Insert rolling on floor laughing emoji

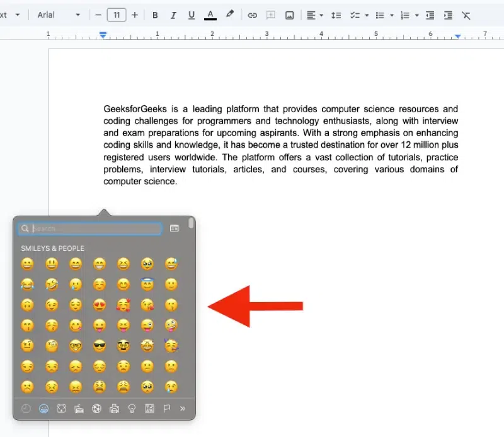point(52,284)
